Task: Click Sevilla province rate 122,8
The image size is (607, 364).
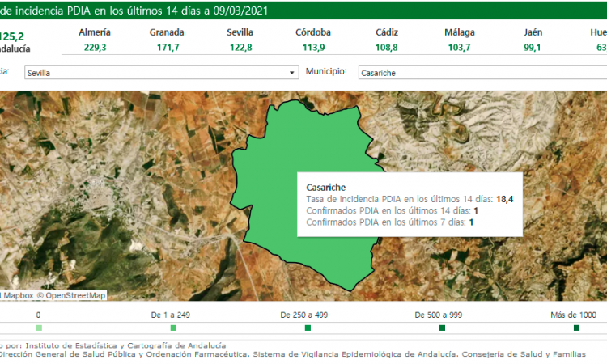Action: pos(240,48)
